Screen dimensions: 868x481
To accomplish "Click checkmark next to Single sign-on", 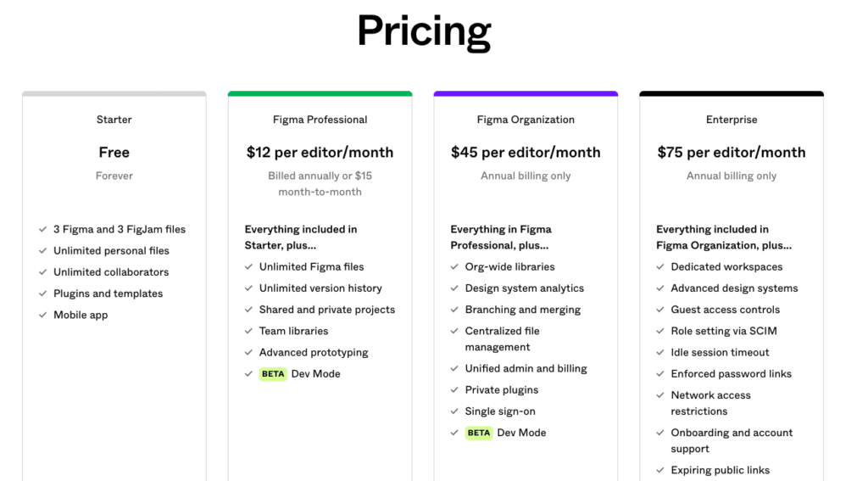I will [x=454, y=411].
